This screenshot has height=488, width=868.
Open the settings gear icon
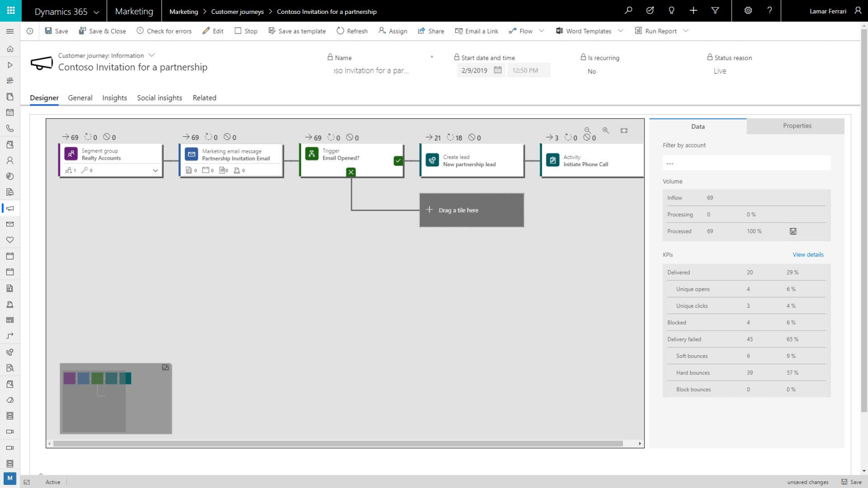[748, 10]
